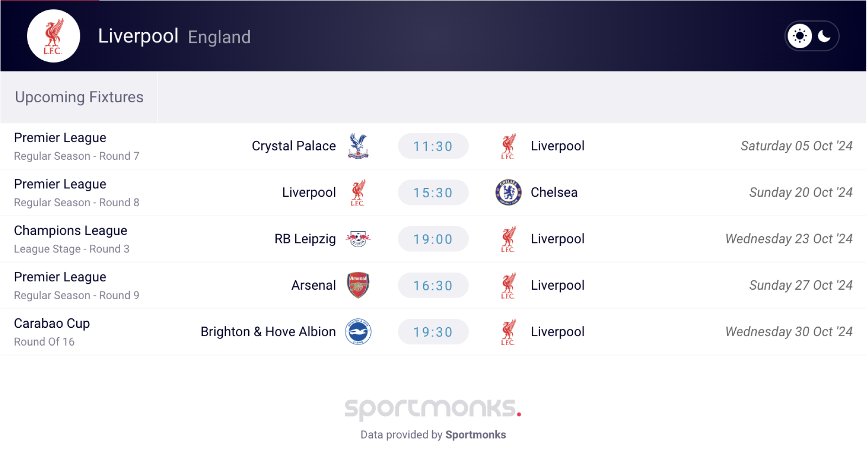This screenshot has width=868, height=471.
Task: Select the Carabao Cup competition label
Action: tap(52, 323)
